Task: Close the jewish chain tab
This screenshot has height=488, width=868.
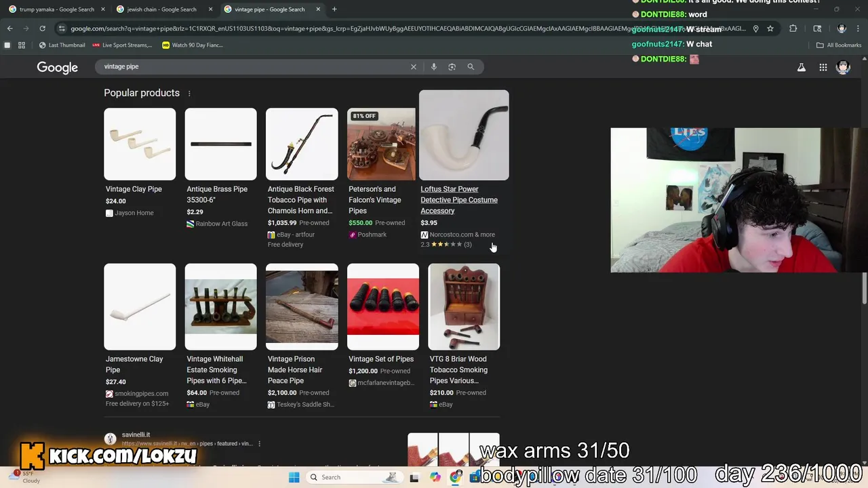Action: tap(210, 9)
